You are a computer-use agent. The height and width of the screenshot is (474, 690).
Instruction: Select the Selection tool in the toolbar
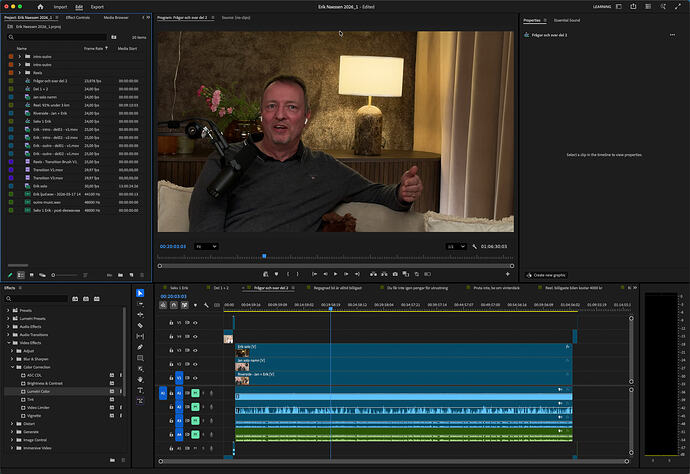(140, 293)
